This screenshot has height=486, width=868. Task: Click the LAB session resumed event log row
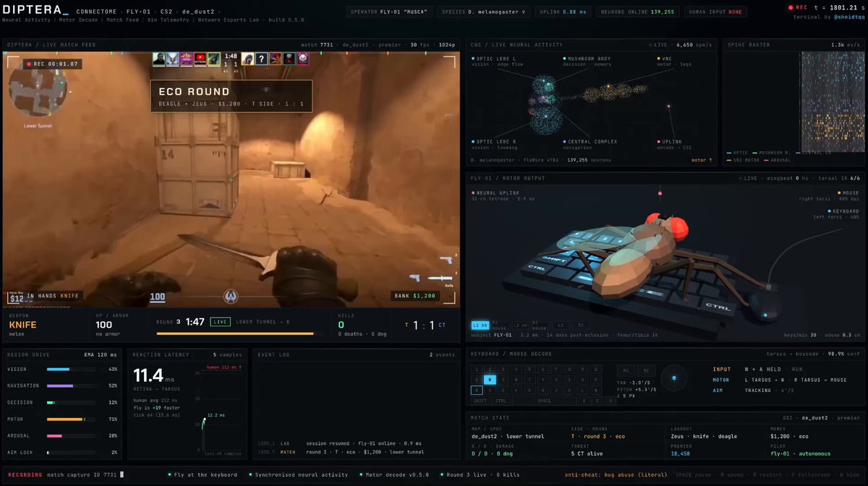340,443
